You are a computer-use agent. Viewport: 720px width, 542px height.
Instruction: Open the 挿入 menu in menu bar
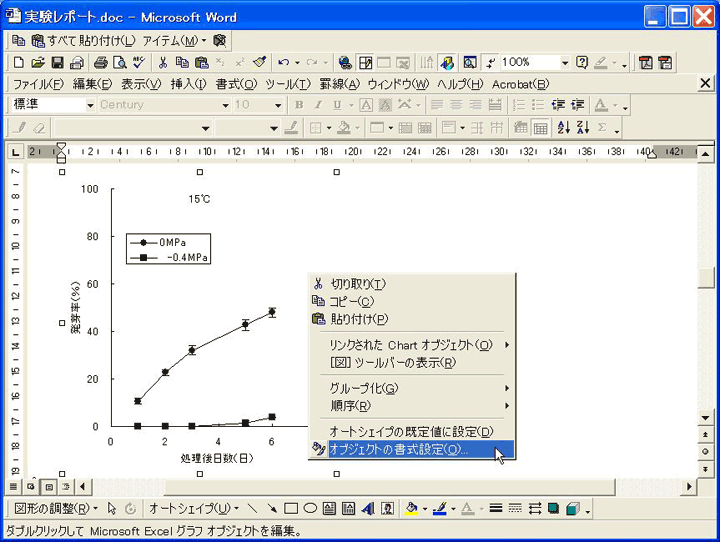click(188, 84)
